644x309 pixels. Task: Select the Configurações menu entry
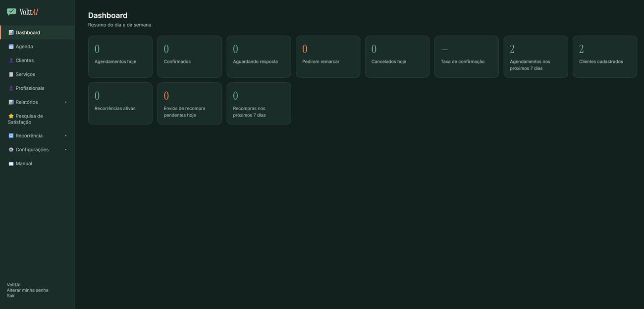pos(37,150)
